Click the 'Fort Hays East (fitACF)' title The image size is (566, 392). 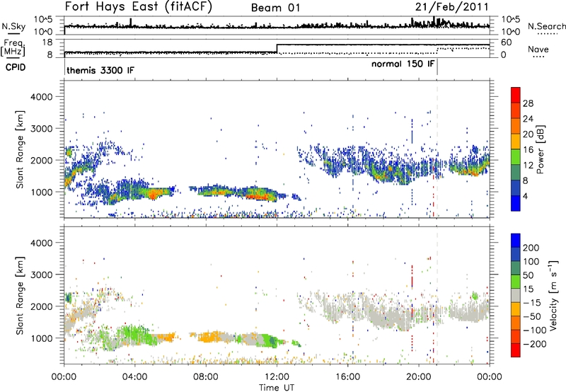(x=139, y=7)
